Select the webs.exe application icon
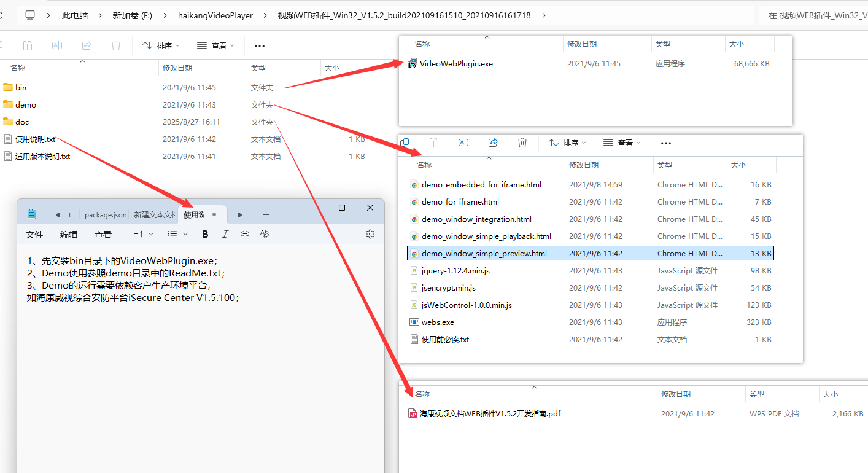 (414, 322)
